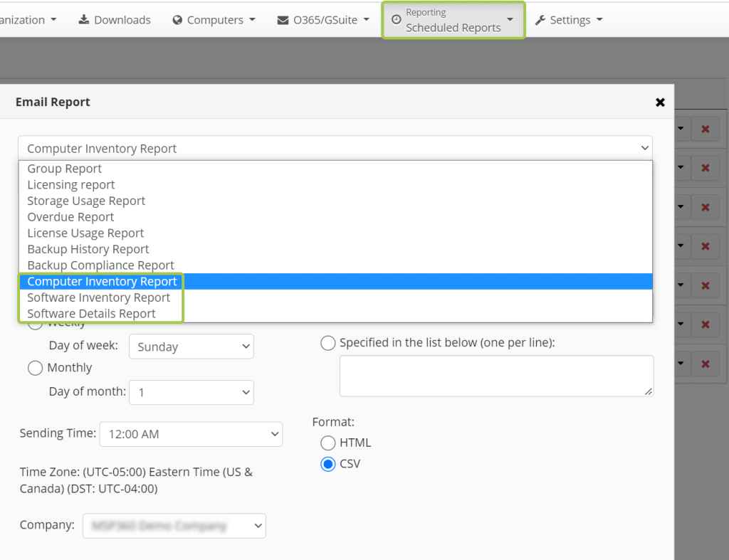Open Settings via the wrench icon
Viewport: 729px width, 560px height.
541,19
